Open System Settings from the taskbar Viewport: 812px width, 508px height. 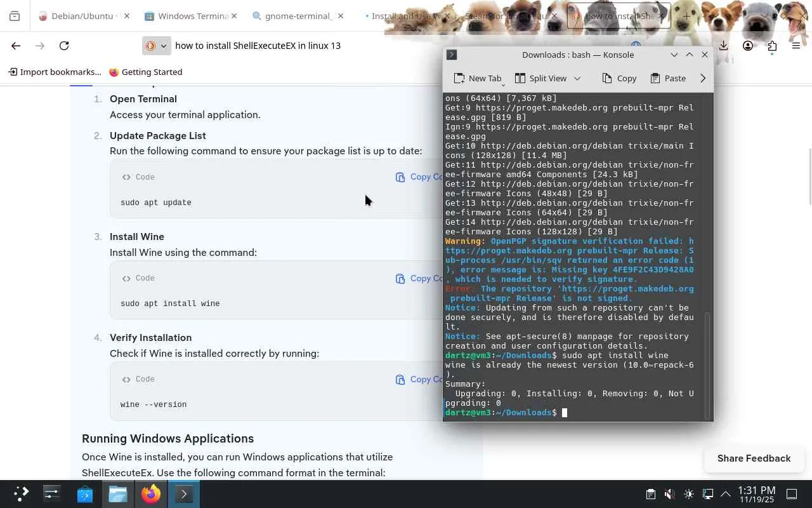(52, 493)
